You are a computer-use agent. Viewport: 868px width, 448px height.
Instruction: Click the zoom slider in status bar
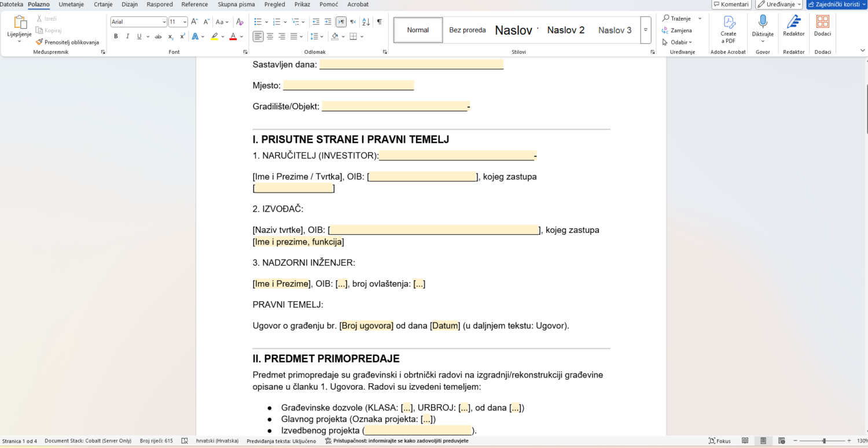pyautogui.click(x=825, y=441)
